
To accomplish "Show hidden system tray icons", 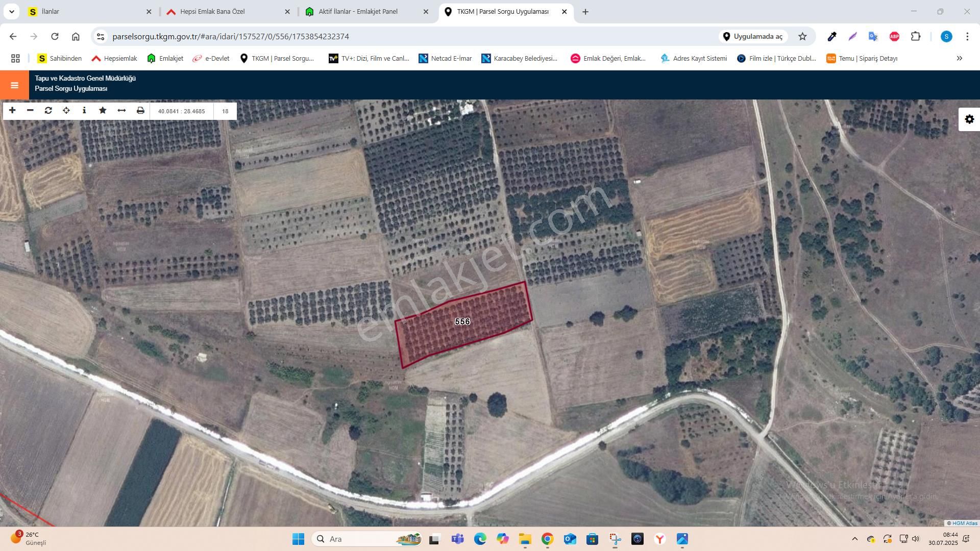I will pos(854,539).
